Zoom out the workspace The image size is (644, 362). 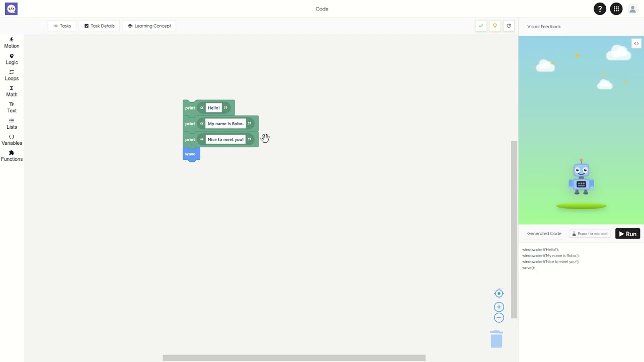pos(499,318)
